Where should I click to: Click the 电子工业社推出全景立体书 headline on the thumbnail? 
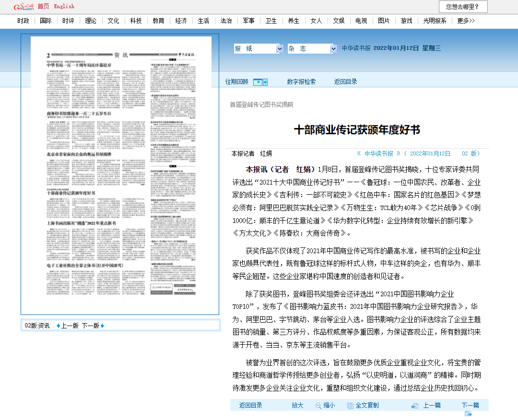pyautogui.click(x=85, y=266)
